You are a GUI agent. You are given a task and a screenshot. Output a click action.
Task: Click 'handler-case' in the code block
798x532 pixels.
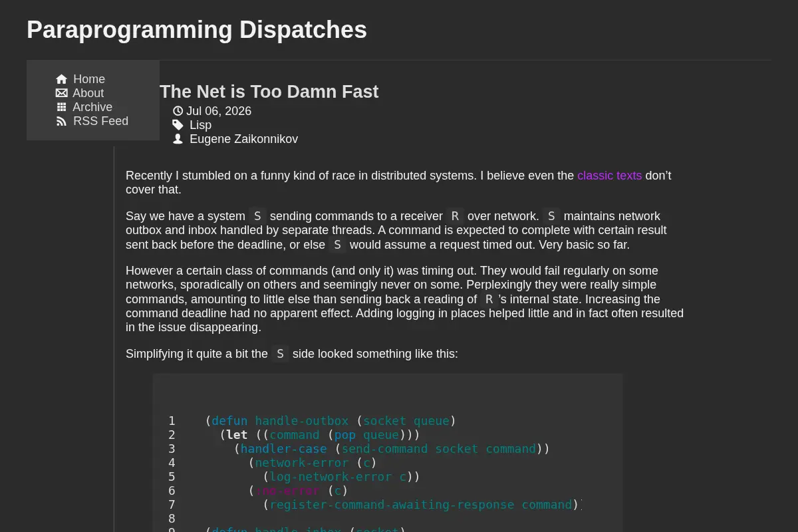click(x=284, y=449)
